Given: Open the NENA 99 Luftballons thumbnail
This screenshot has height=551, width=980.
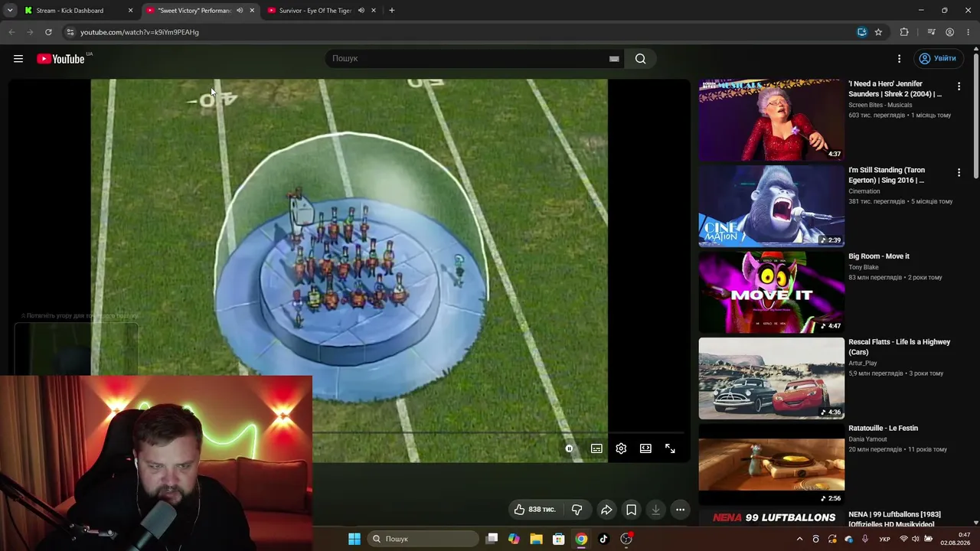Looking at the screenshot, I should (772, 518).
